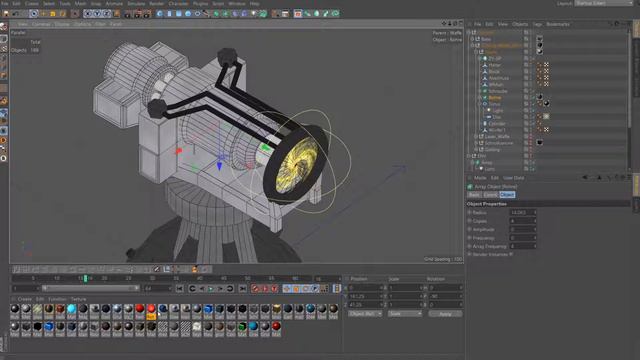Collapse the Torus object children
This screenshot has height=360, width=640.
(480, 104)
